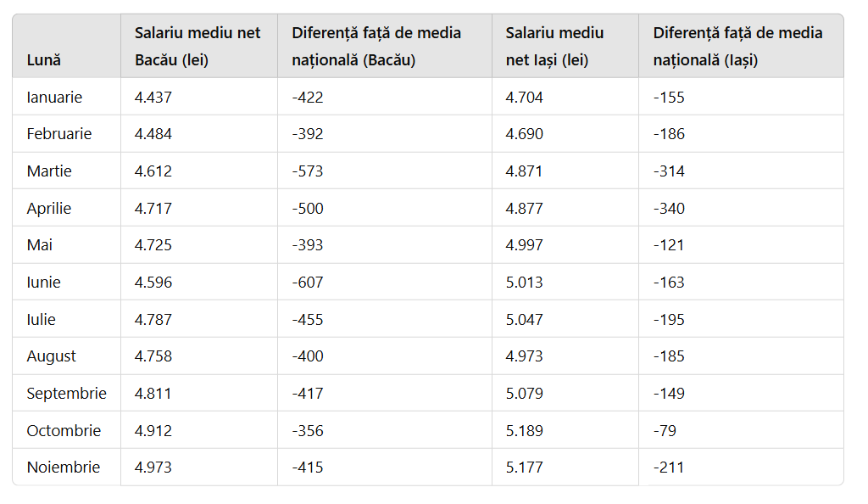Screen dimensions: 868x504
Task: Select the Iași salary value 5.047
Action: point(525,320)
